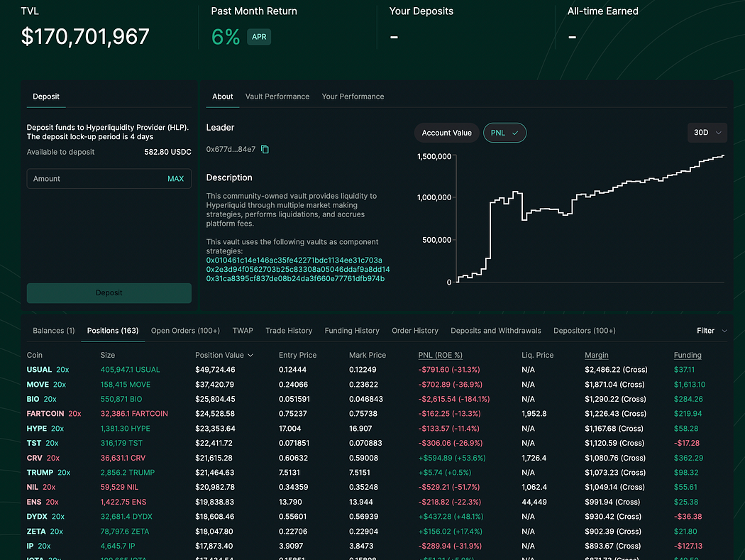This screenshot has height=560, width=745.
Task: Open the Funding History tab
Action: point(352,330)
